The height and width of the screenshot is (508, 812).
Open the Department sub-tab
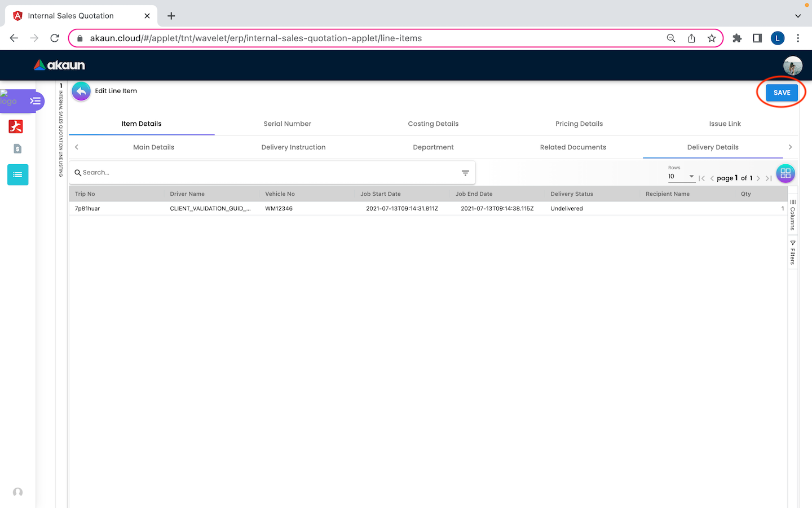(433, 147)
